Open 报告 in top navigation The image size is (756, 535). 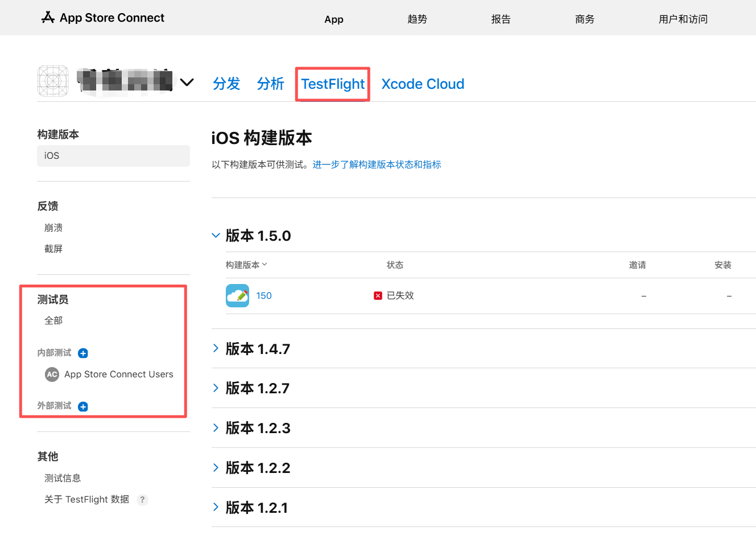click(501, 19)
